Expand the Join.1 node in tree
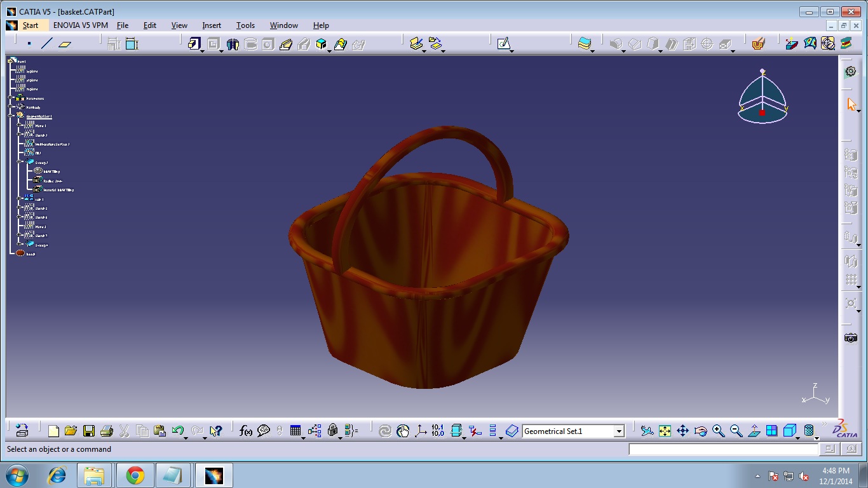The width and height of the screenshot is (868, 488). [x=20, y=199]
